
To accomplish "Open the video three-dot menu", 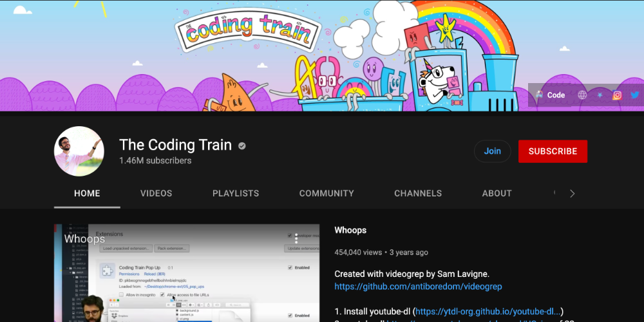I will click(x=296, y=239).
